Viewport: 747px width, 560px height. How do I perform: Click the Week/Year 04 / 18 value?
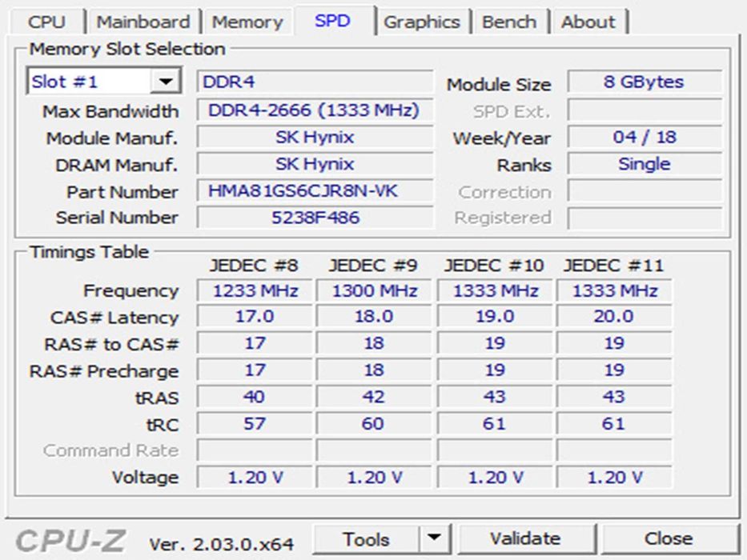tap(645, 137)
